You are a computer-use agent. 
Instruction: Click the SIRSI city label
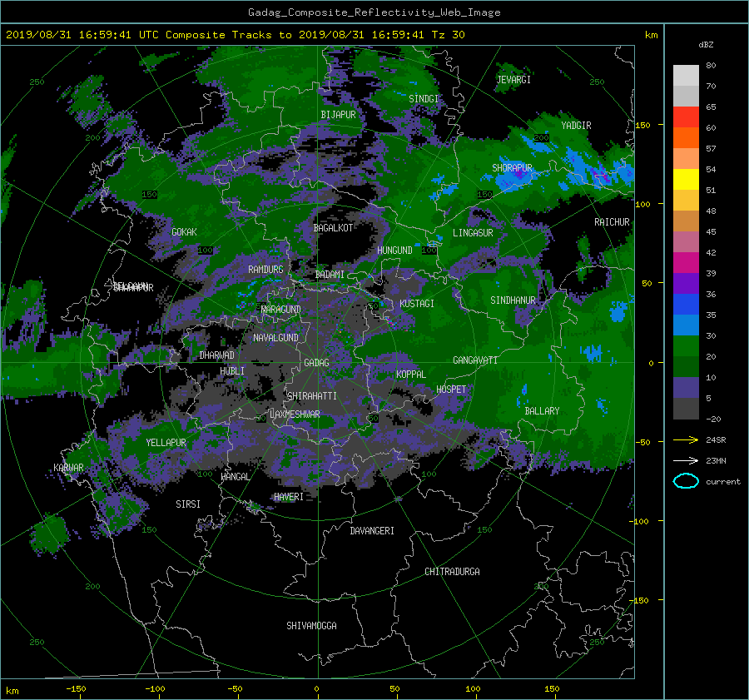point(188,504)
